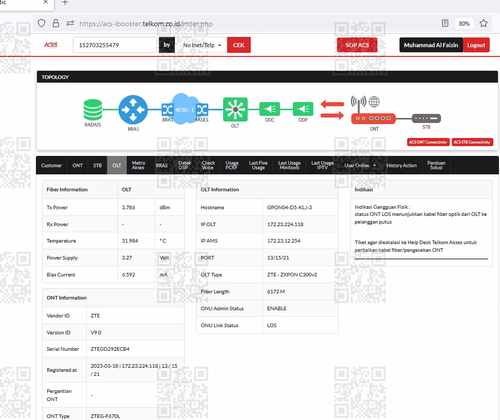The height and width of the screenshot is (420, 500).
Task: Open reader view icon in address bar
Action: tap(445, 23)
